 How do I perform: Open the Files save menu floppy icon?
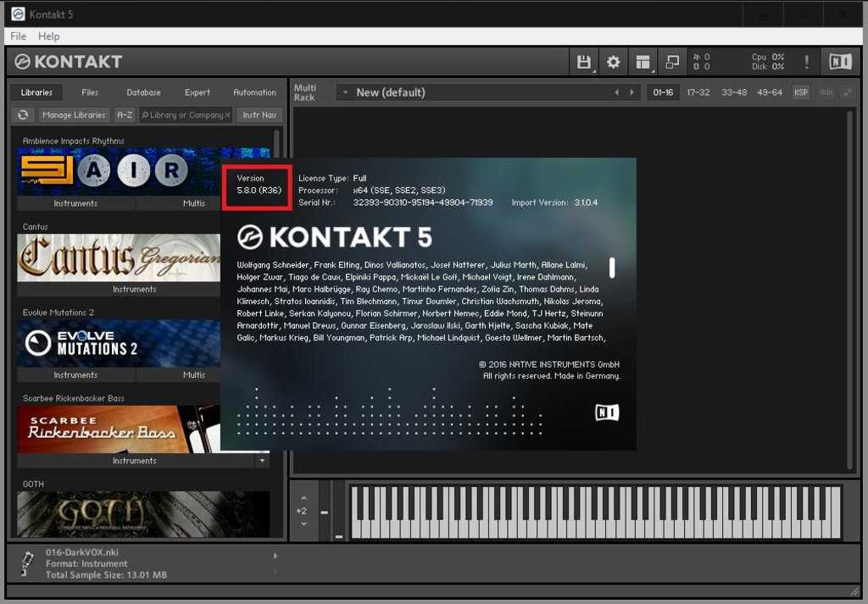coord(583,62)
